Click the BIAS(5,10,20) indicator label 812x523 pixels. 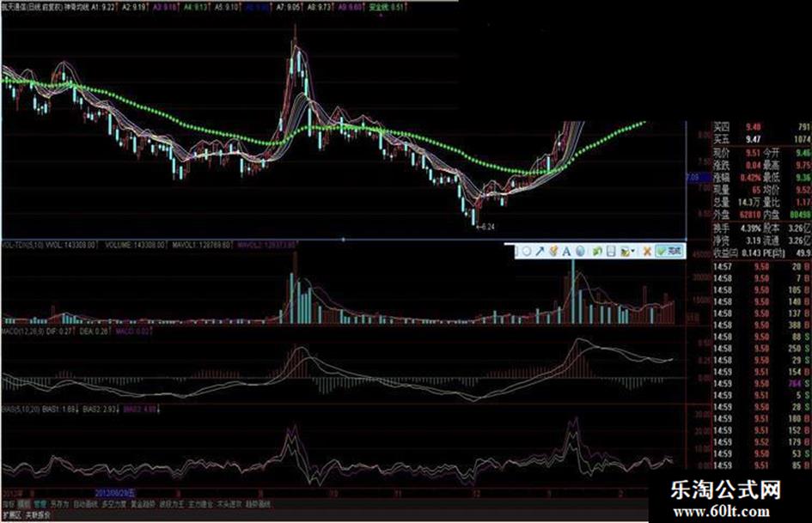[21, 409]
